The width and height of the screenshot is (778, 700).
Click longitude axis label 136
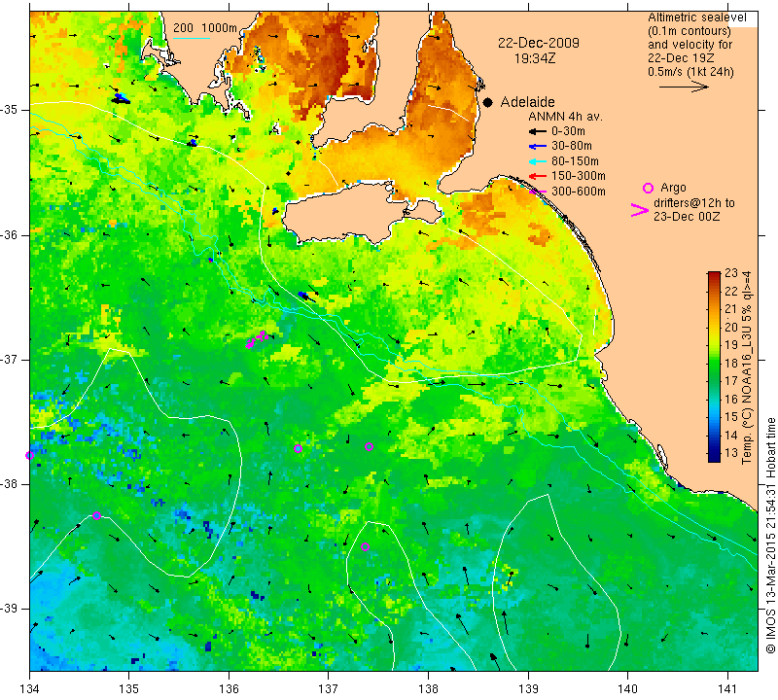click(229, 688)
